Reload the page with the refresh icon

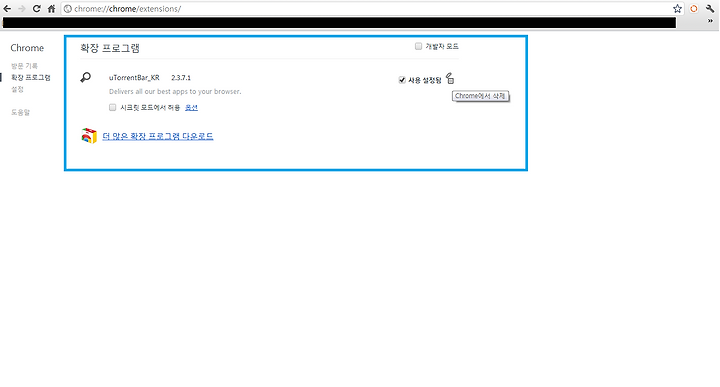(x=37, y=9)
